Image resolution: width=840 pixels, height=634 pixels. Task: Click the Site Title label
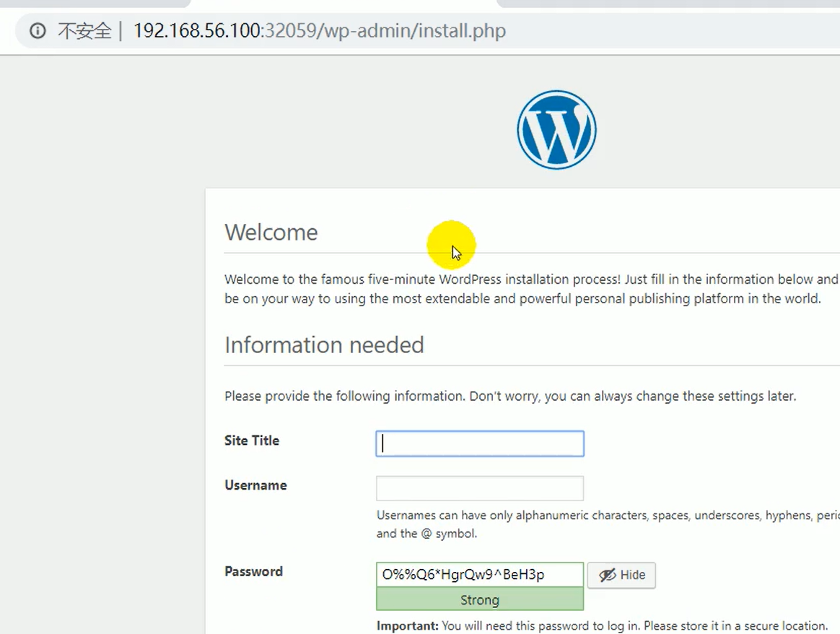pyautogui.click(x=252, y=440)
